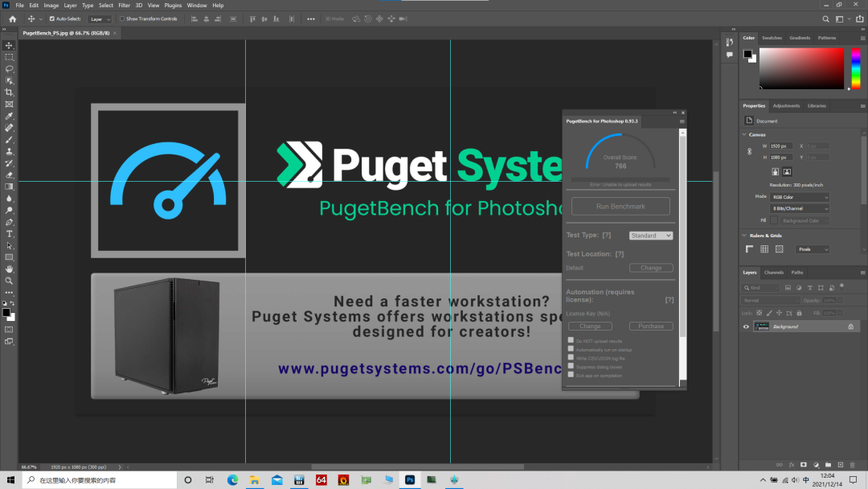Select the Zoom tool
Screen dimensions: 868x489
coord(10,281)
